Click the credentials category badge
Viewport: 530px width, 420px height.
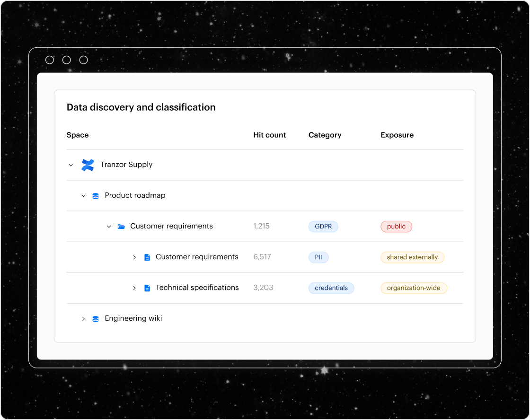[331, 288]
